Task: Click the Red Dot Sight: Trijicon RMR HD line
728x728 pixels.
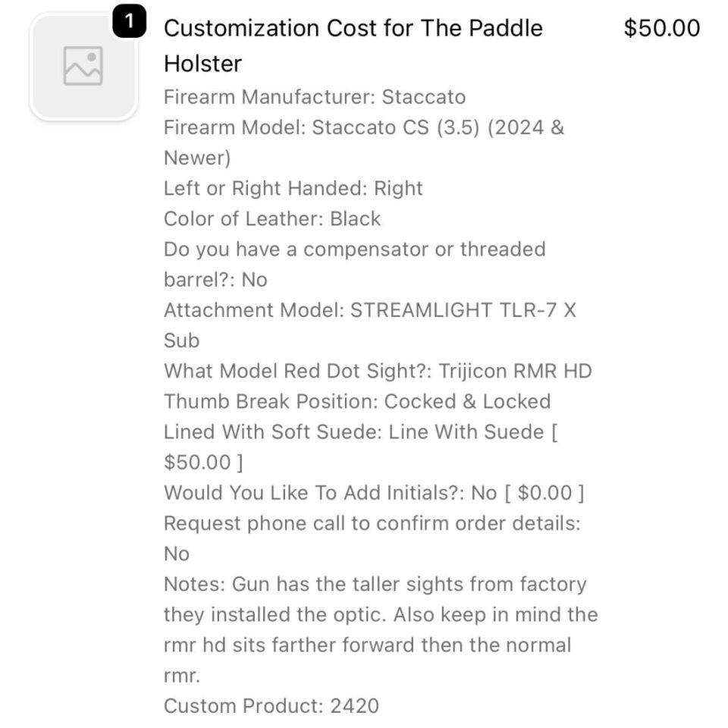Action: click(x=377, y=371)
